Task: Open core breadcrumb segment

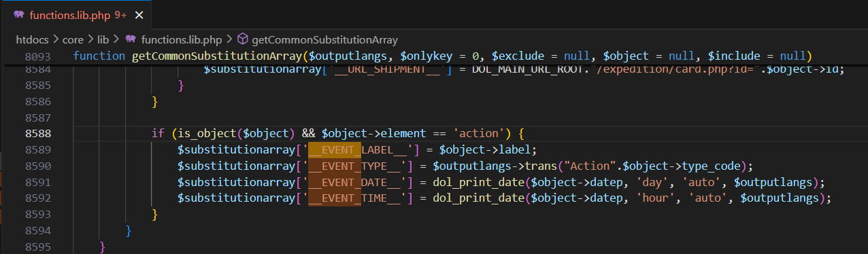Action: (x=73, y=39)
